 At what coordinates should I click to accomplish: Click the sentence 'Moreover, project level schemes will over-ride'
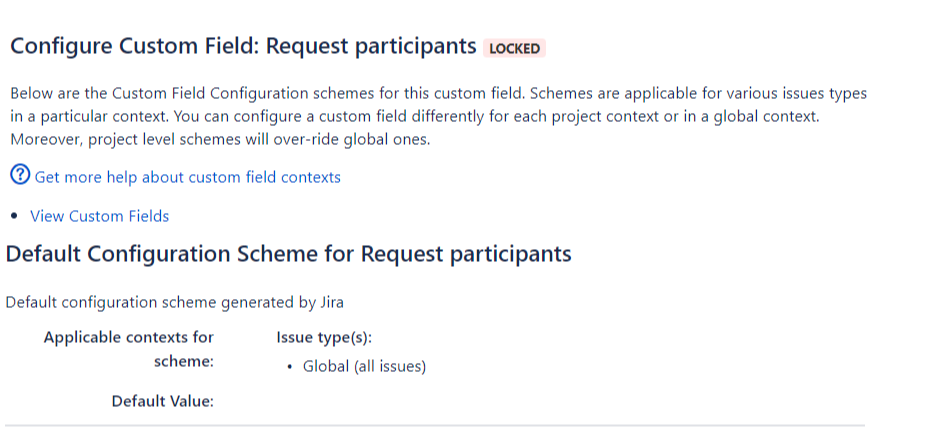220,139
